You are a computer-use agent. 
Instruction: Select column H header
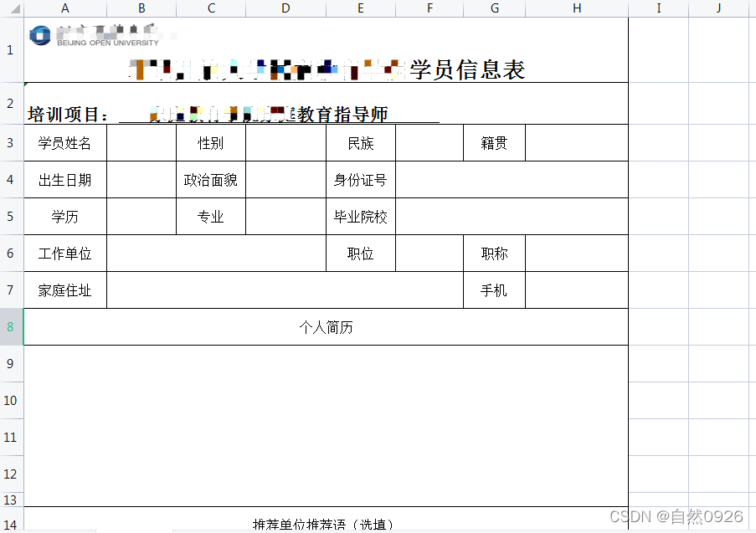pyautogui.click(x=577, y=8)
